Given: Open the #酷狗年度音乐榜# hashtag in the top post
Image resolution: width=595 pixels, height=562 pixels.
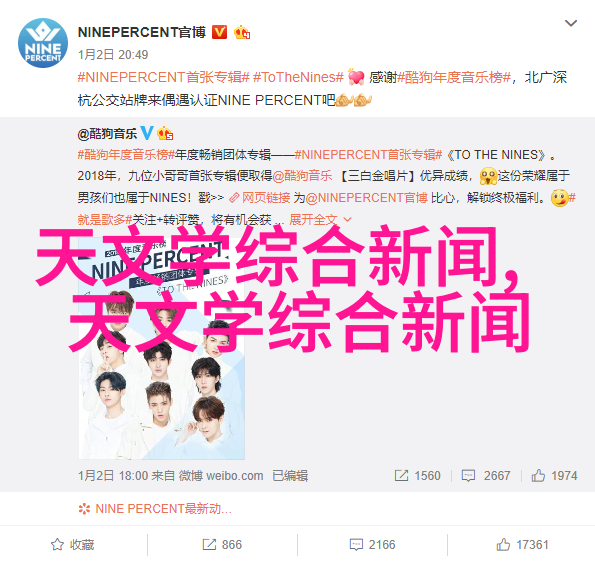Looking at the screenshot, I should (454, 77).
